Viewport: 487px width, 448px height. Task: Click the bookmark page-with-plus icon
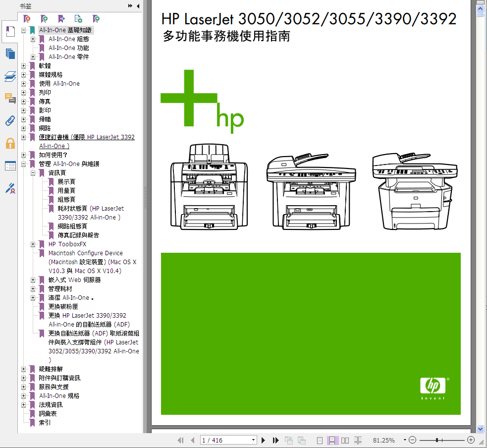78,19
